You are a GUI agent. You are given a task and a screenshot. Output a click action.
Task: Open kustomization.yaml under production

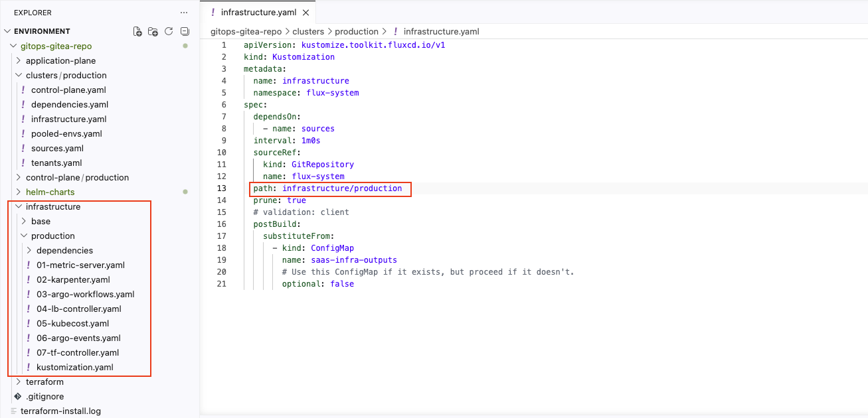click(x=74, y=367)
